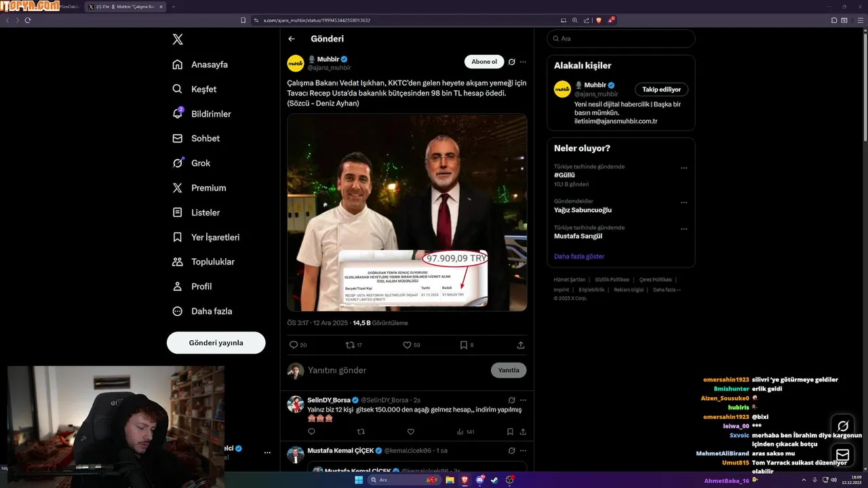Open more options for Mustafa Sarıgül trend
868x488 pixels.
coord(684,229)
